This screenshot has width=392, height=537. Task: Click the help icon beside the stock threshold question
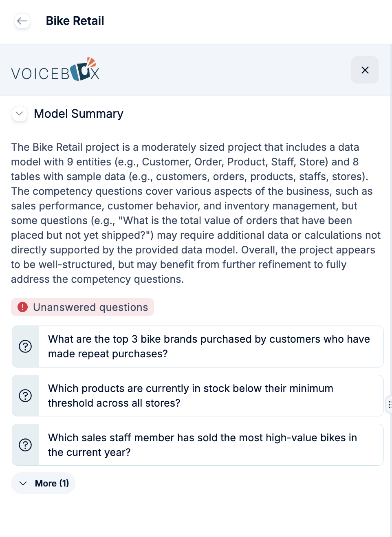point(25,396)
